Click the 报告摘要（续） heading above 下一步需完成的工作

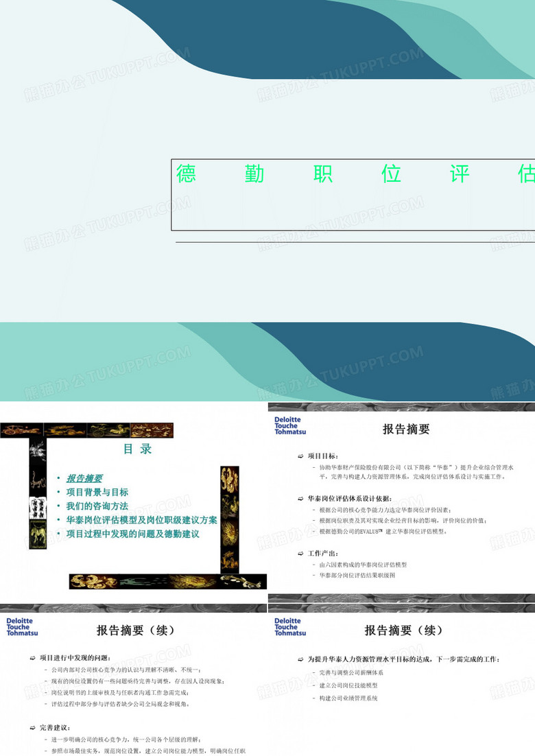click(x=403, y=630)
